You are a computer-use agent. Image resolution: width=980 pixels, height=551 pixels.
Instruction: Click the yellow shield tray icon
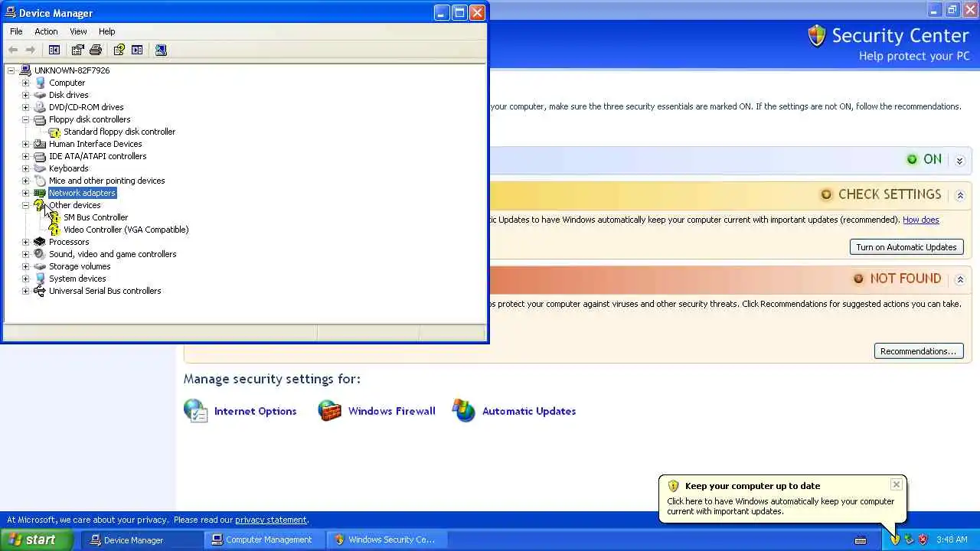pos(895,540)
